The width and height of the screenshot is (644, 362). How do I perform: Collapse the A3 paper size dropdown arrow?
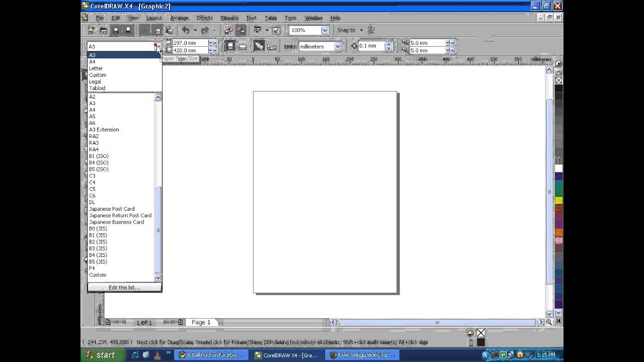157,46
